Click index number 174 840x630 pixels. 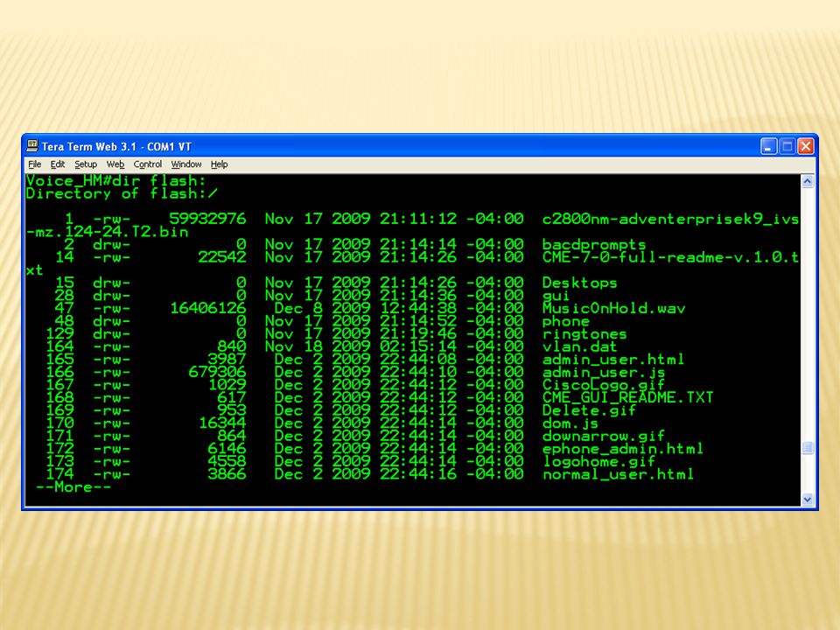point(60,474)
